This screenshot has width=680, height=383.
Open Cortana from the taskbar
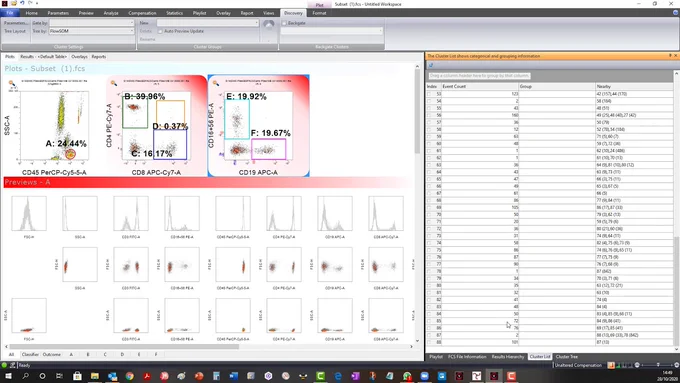coord(42,376)
